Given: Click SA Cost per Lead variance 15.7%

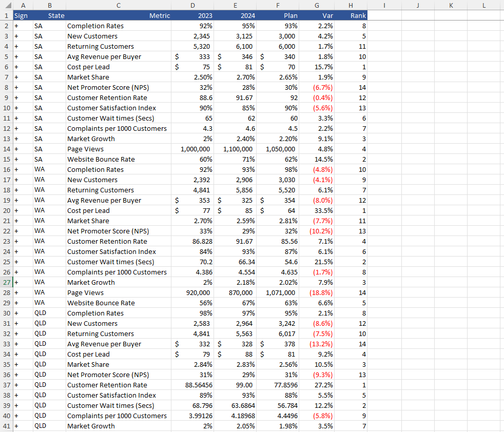Looking at the screenshot, I should (x=317, y=67).
